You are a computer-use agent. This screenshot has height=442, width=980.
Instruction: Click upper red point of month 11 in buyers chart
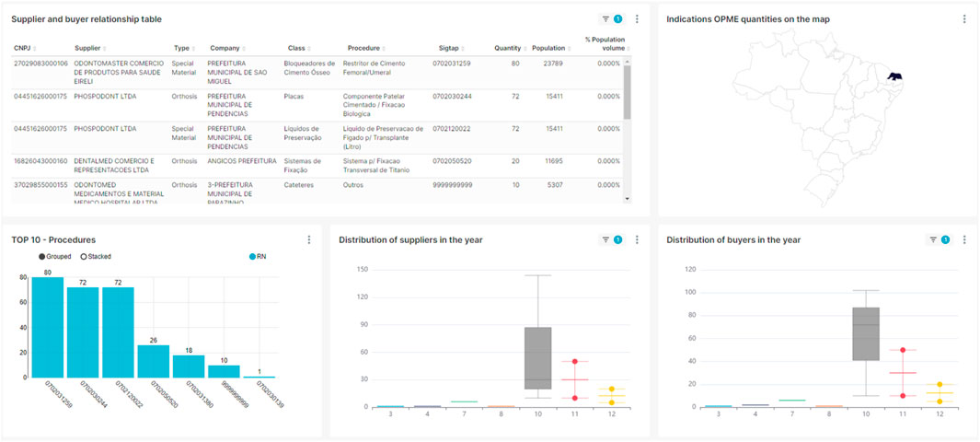[x=903, y=350]
